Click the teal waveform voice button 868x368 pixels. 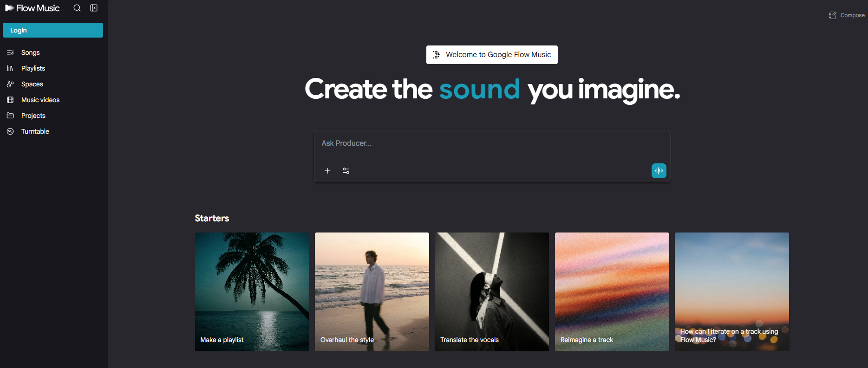tap(659, 171)
